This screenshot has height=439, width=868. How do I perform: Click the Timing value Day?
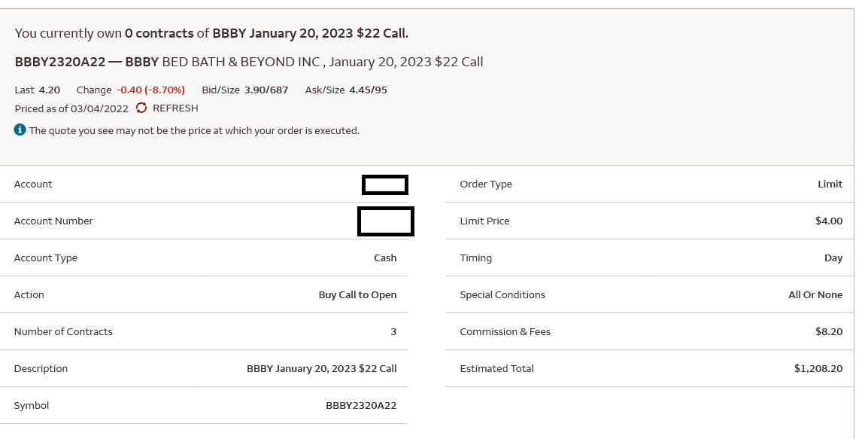pyautogui.click(x=833, y=258)
